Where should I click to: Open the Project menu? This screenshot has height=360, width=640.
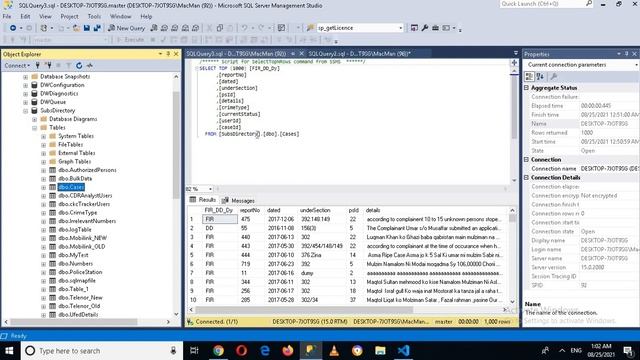[x=69, y=16]
